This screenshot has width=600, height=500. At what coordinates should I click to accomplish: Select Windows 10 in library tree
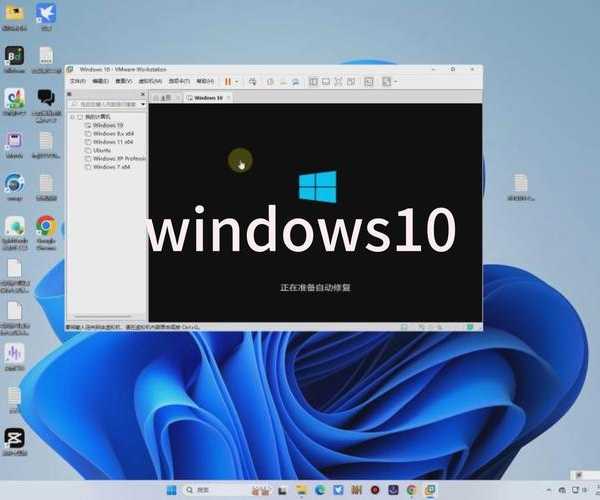[106, 125]
